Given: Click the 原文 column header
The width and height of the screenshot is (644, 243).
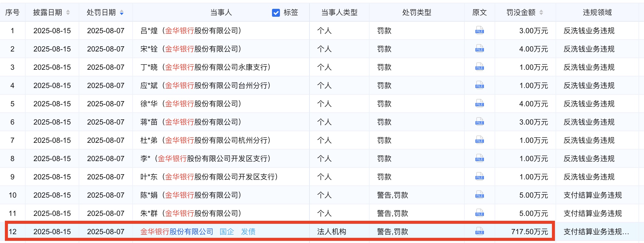Looking at the screenshot, I should pyautogui.click(x=480, y=12).
